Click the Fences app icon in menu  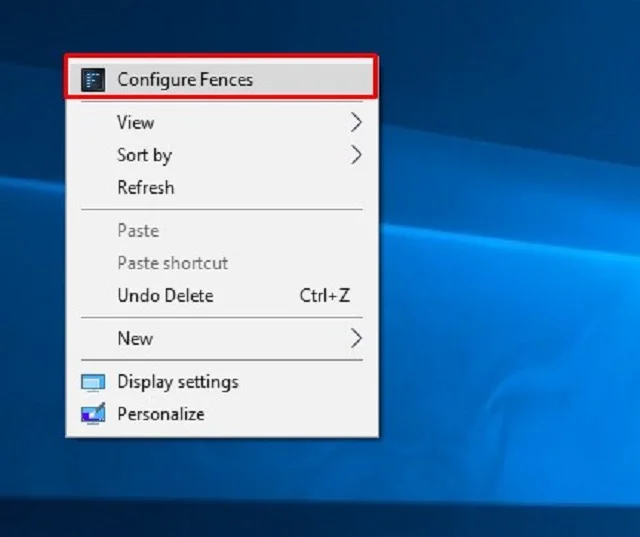tap(93, 80)
